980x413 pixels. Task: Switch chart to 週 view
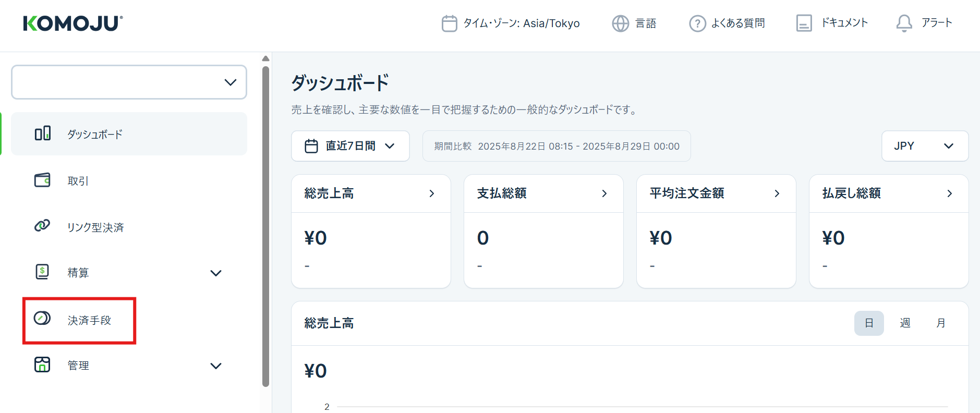(905, 323)
